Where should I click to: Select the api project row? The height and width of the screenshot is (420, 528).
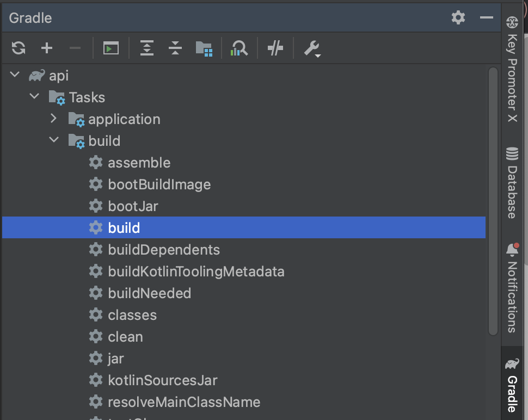pos(244,76)
